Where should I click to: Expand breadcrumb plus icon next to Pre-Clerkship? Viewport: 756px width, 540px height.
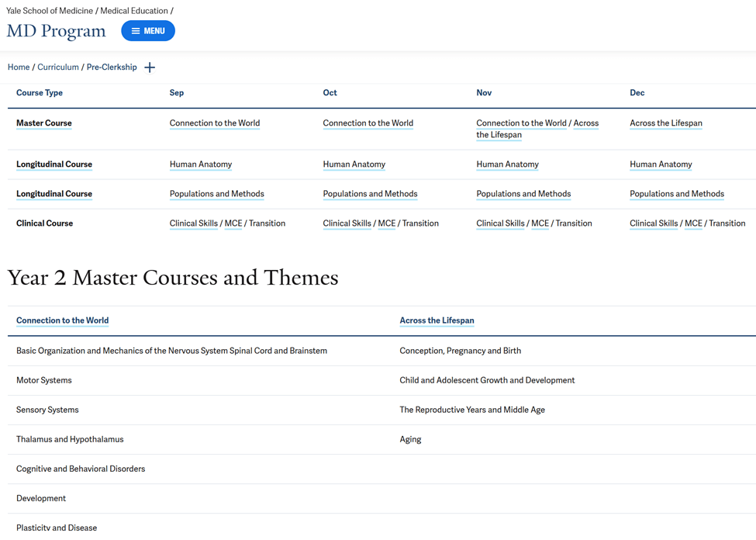point(150,67)
